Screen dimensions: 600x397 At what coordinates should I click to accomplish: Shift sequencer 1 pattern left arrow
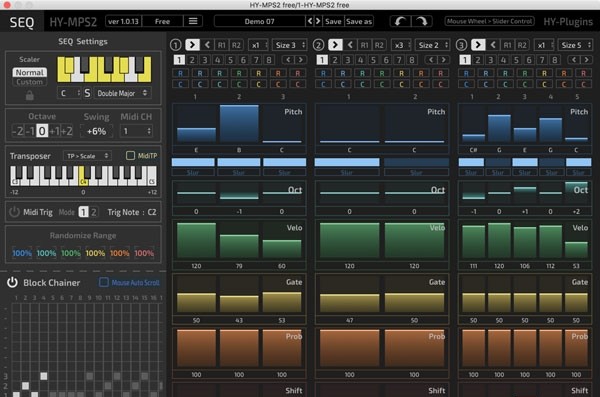pyautogui.click(x=288, y=60)
